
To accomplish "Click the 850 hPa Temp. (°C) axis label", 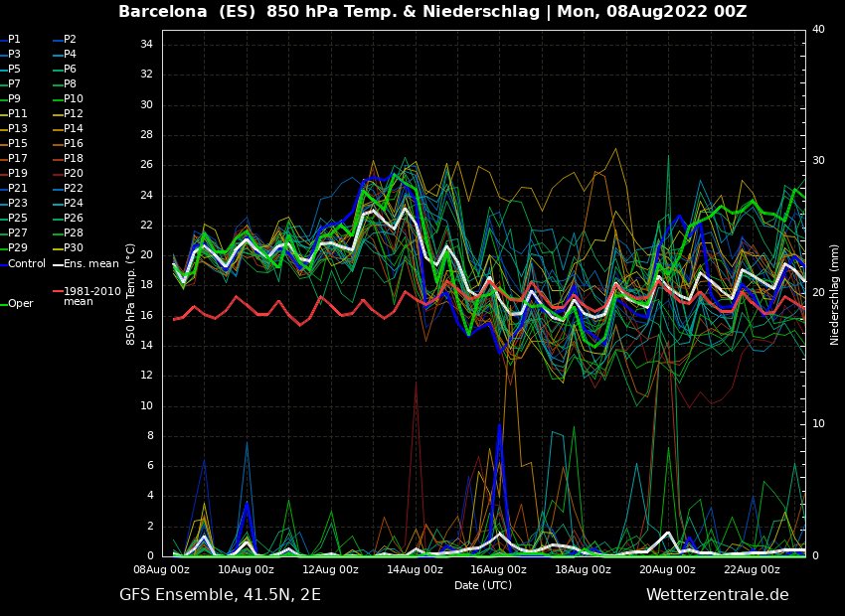I will click(131, 294).
